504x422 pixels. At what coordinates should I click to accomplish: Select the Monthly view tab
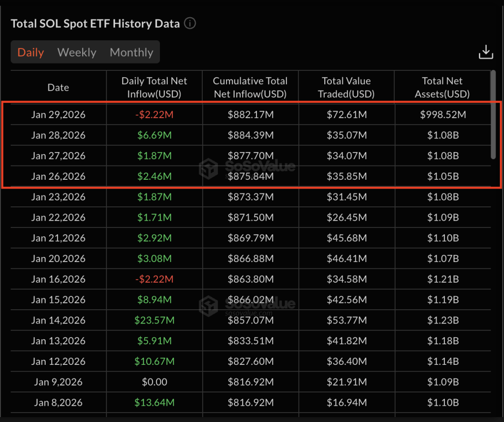131,52
